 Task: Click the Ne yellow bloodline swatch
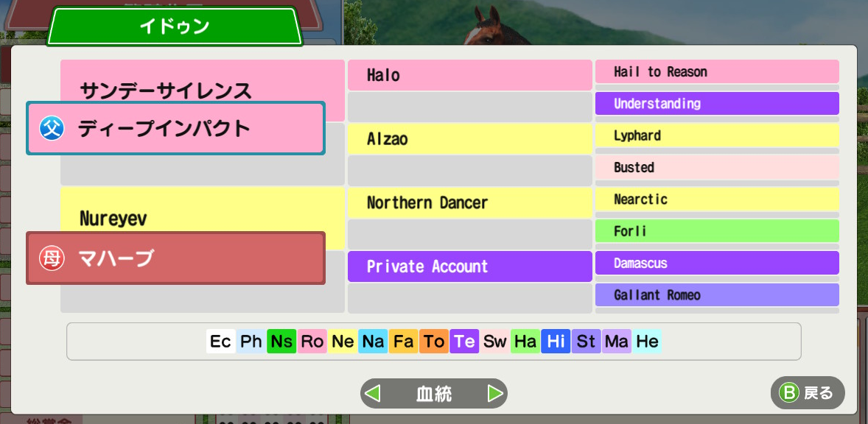[x=343, y=342]
